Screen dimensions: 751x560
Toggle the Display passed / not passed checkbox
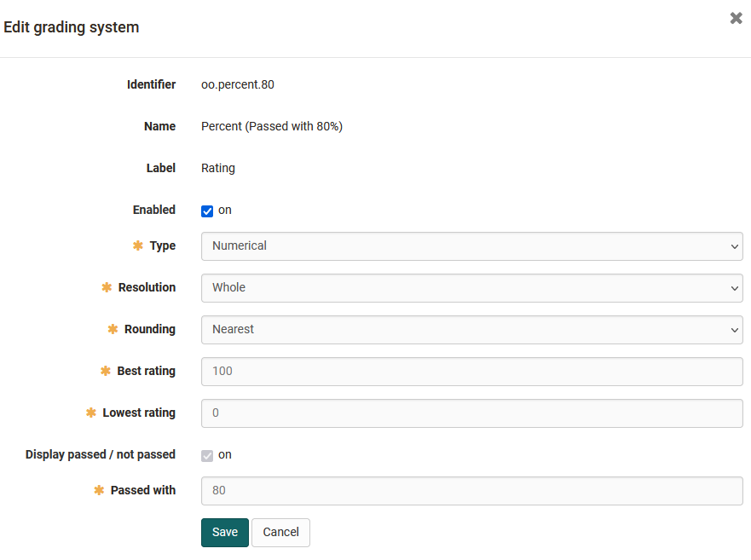coord(207,456)
